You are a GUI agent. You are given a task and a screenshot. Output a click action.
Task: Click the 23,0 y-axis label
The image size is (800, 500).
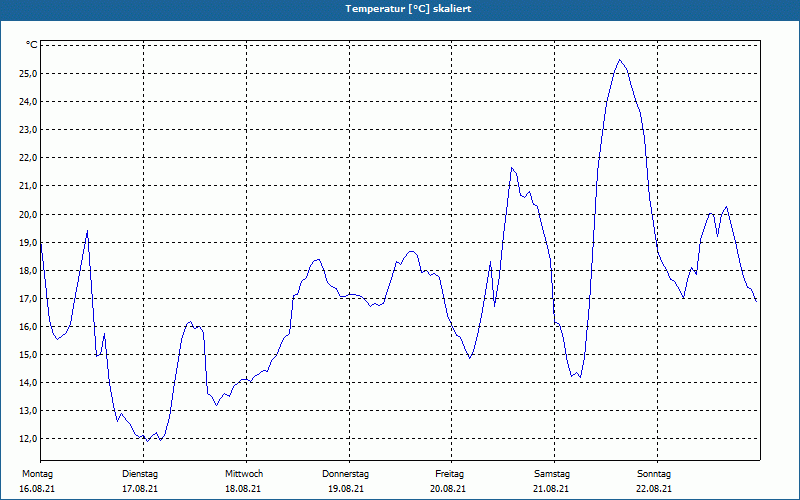pos(29,130)
